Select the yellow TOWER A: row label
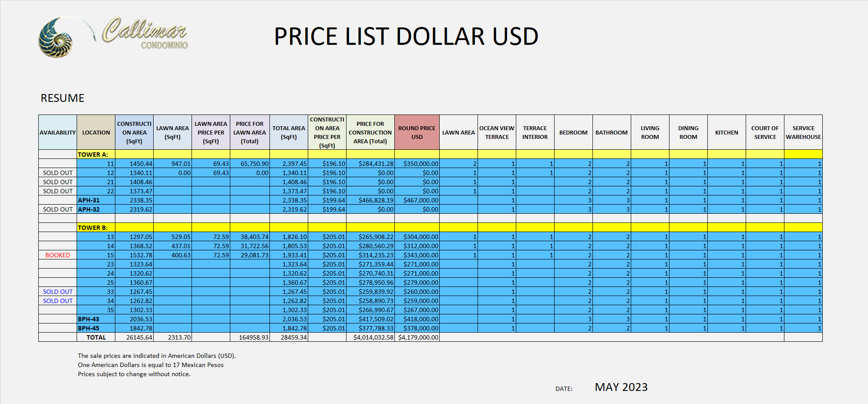Screen dimensions: 868x404 93,155
